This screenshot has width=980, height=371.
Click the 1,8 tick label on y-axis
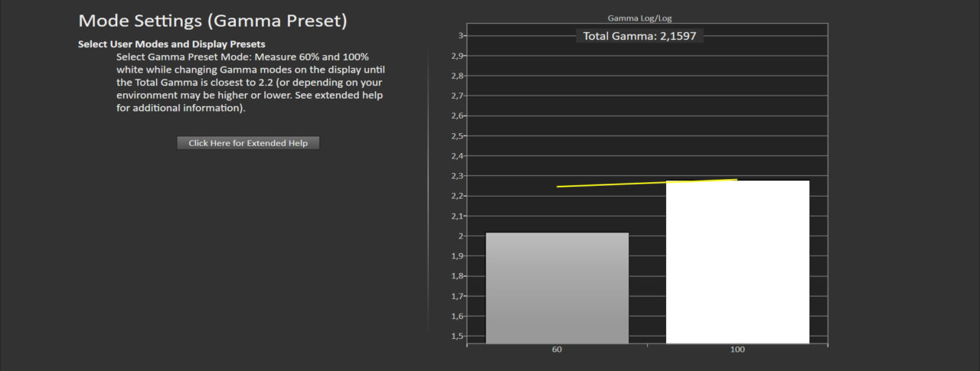(x=457, y=276)
